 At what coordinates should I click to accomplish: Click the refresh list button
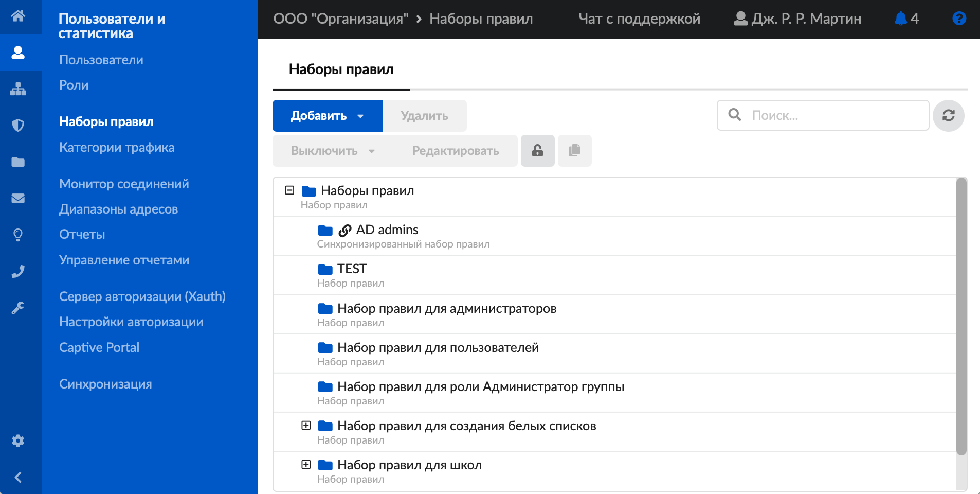tap(949, 116)
